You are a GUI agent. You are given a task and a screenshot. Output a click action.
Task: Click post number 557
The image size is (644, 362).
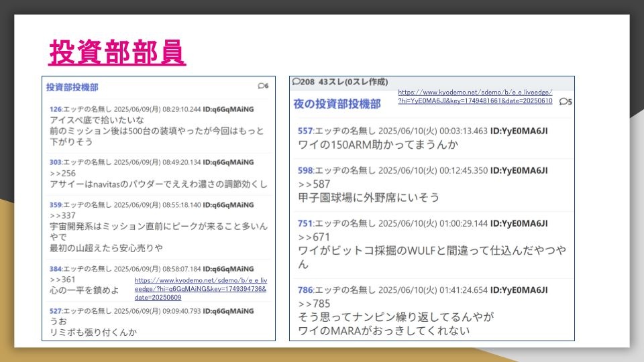coord(305,130)
